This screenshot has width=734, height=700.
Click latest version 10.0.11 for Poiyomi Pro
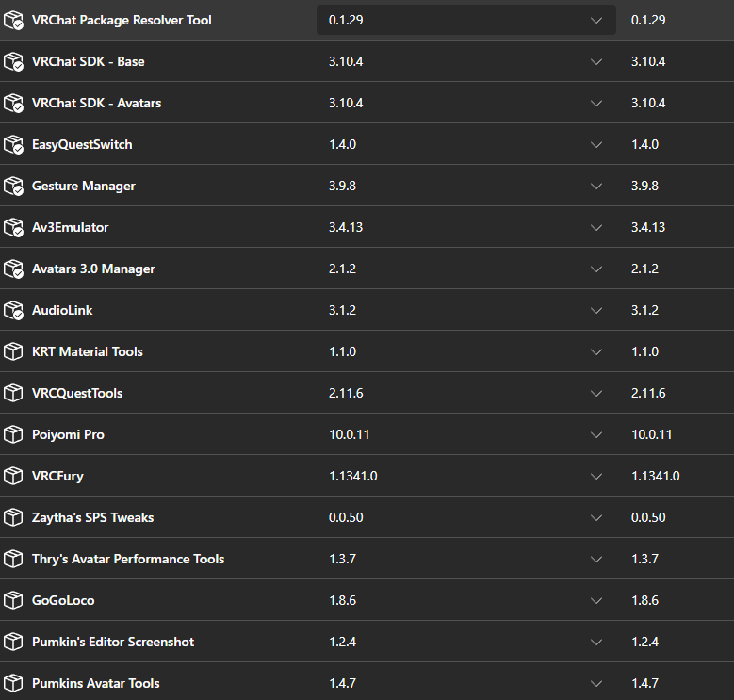pyautogui.click(x=652, y=434)
